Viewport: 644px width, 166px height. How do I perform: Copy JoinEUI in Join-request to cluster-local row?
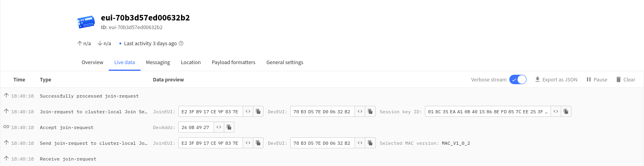(x=258, y=112)
